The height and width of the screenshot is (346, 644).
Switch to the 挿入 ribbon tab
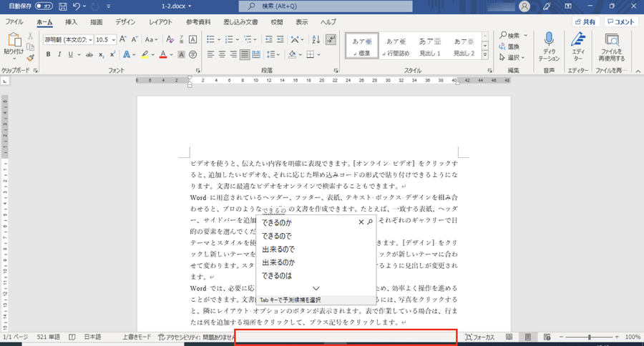click(x=72, y=22)
